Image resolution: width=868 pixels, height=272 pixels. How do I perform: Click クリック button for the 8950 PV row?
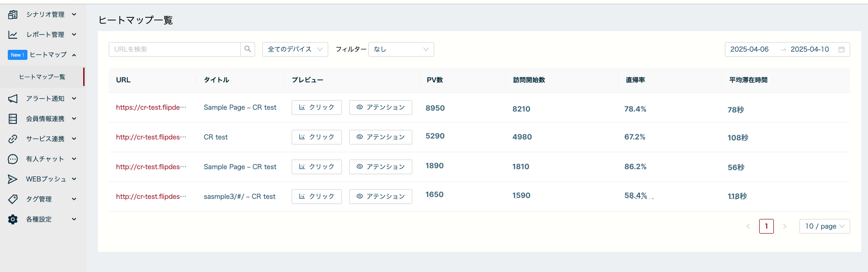(316, 107)
